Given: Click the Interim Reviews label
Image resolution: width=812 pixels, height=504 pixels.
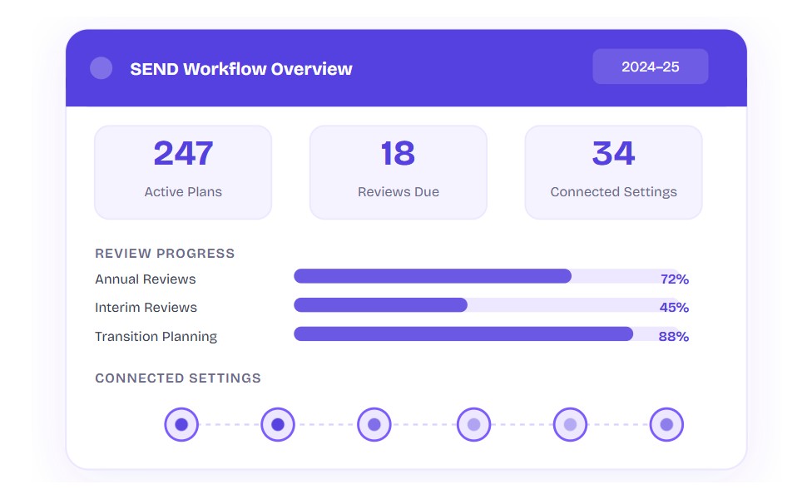Looking at the screenshot, I should click(x=146, y=308).
